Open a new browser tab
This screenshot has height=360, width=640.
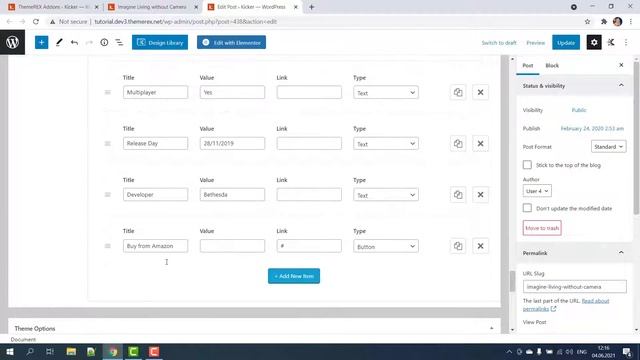[x=311, y=7]
